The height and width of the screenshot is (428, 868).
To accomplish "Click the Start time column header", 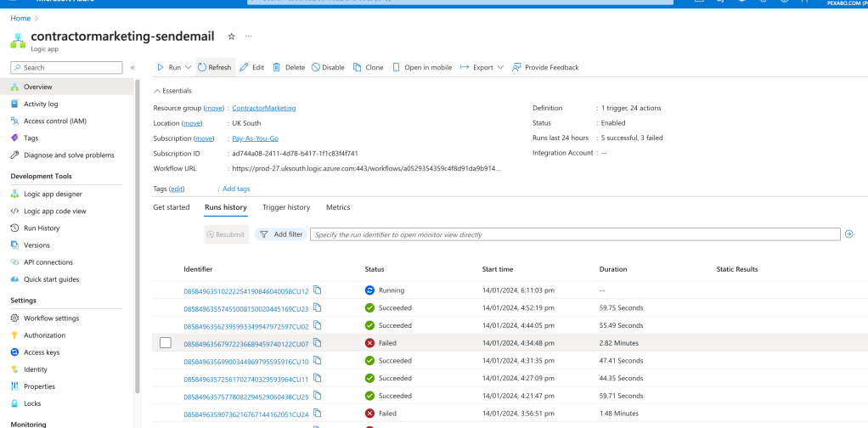I will click(498, 270).
